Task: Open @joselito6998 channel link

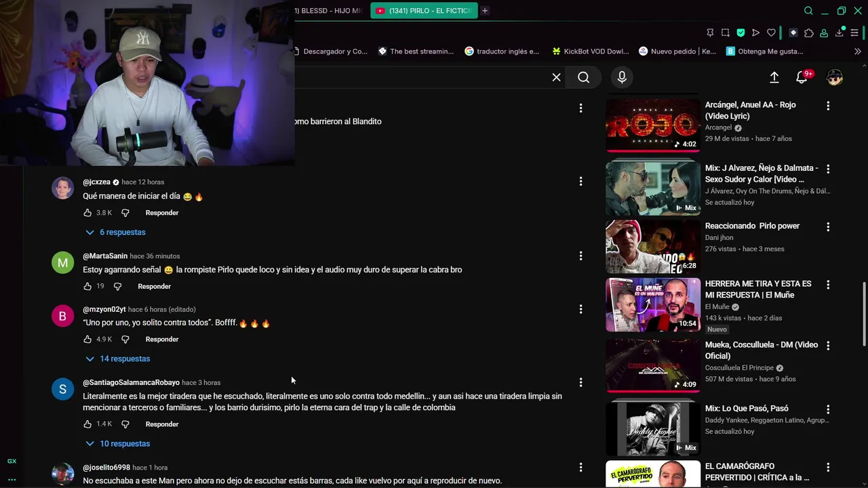Action: coord(106,468)
